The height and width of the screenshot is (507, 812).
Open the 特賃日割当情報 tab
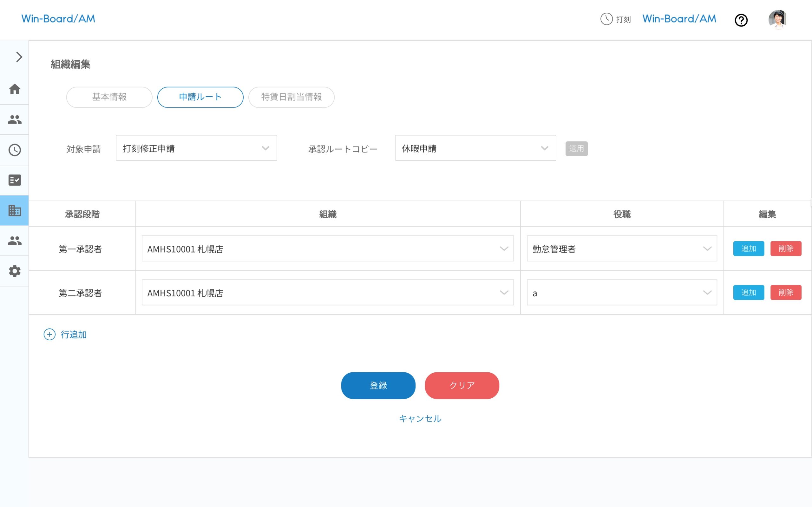coord(291,97)
